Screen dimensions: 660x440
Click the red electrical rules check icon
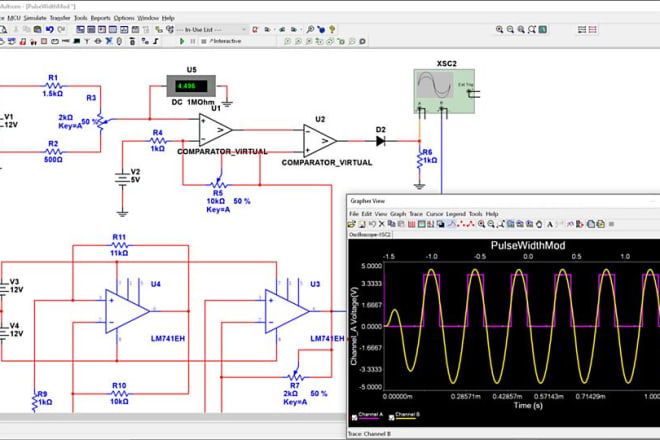click(x=255, y=29)
